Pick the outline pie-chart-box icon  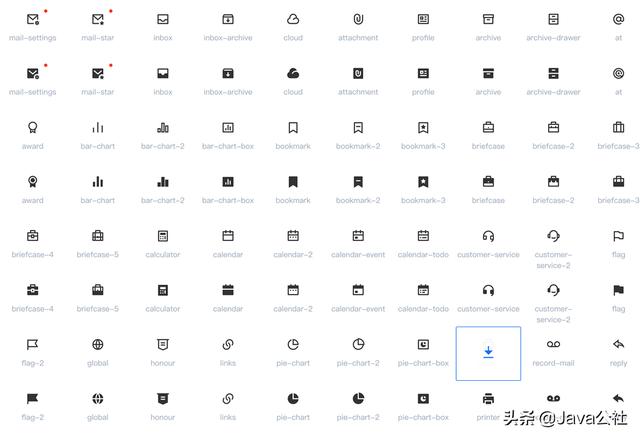pos(423,344)
